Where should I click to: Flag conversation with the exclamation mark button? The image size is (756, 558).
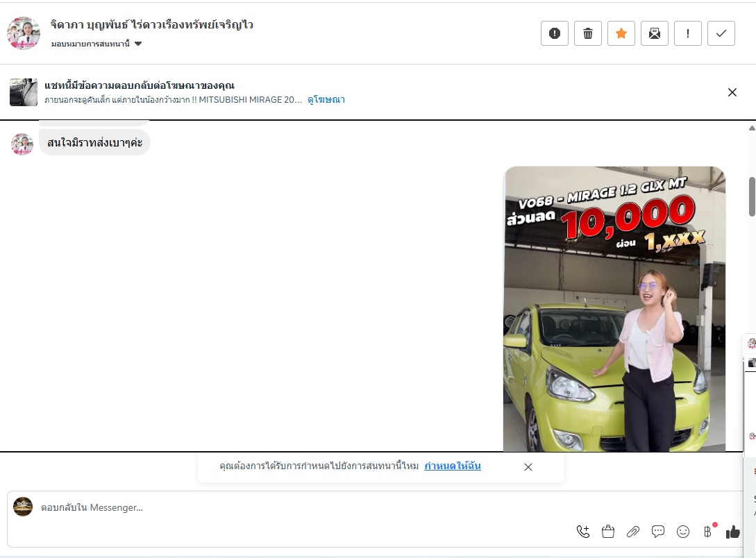click(x=687, y=33)
